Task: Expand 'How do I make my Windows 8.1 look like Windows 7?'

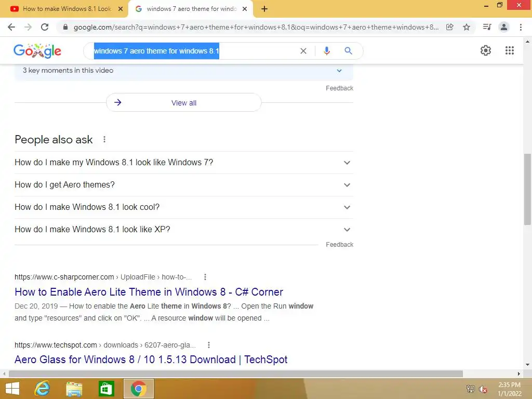Action: 183,163
